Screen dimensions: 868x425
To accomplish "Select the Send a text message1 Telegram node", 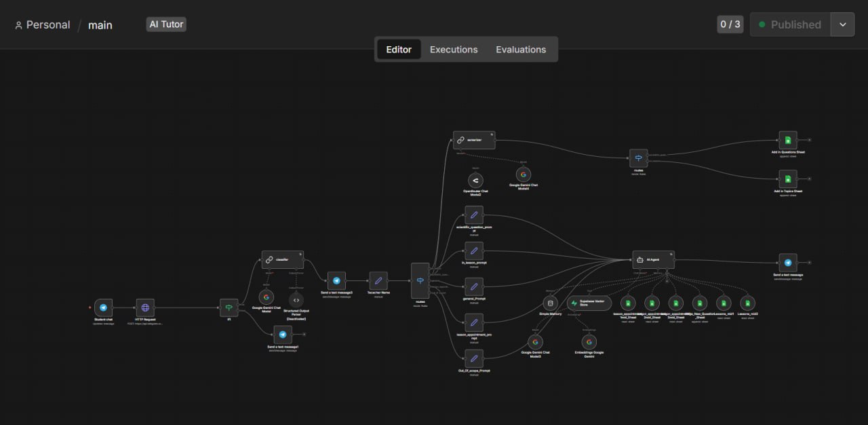I will [x=283, y=335].
